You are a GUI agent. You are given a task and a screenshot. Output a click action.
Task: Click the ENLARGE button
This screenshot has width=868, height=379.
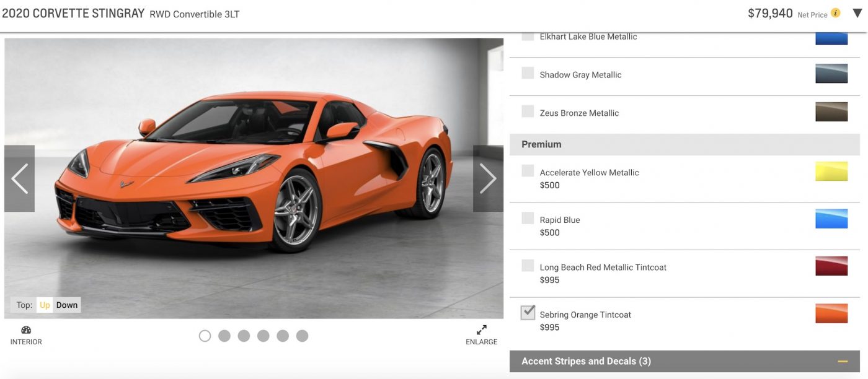point(481,341)
